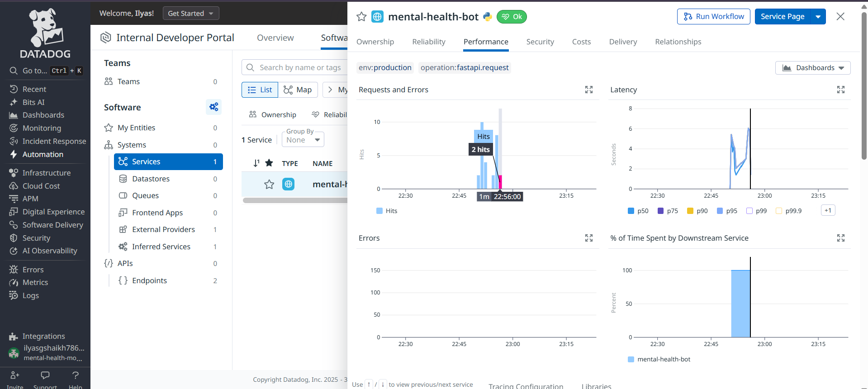Click the Run Workflow button
The height and width of the screenshot is (389, 868).
tap(714, 16)
